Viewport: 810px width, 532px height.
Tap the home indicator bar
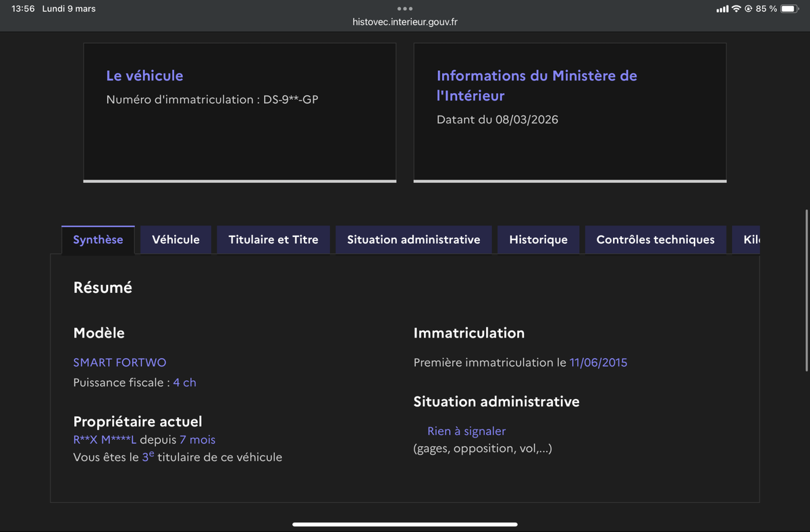coord(405,524)
